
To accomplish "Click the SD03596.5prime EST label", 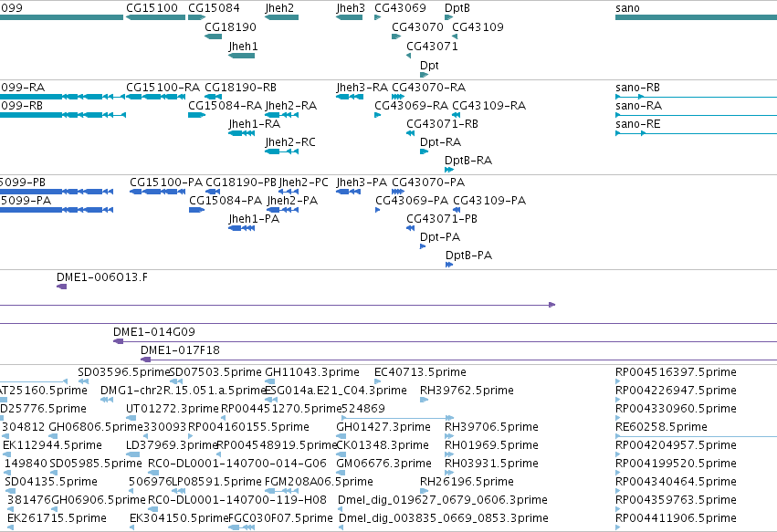I will 124,372.
